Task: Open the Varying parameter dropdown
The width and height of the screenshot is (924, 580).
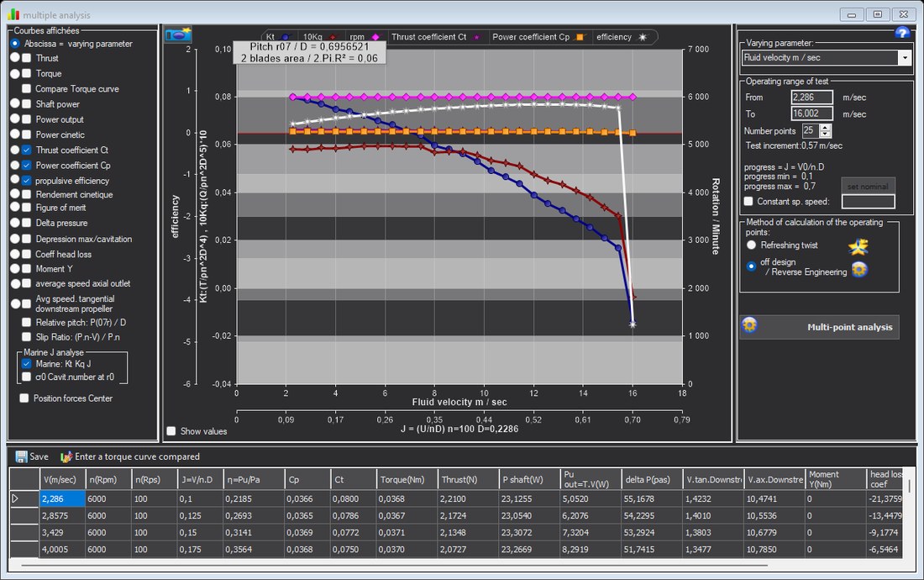Action: (905, 57)
